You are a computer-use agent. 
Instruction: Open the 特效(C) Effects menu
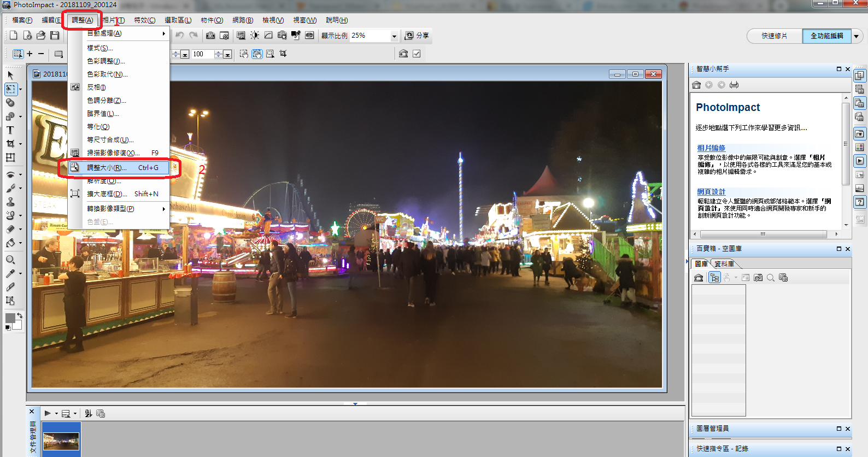coord(144,20)
